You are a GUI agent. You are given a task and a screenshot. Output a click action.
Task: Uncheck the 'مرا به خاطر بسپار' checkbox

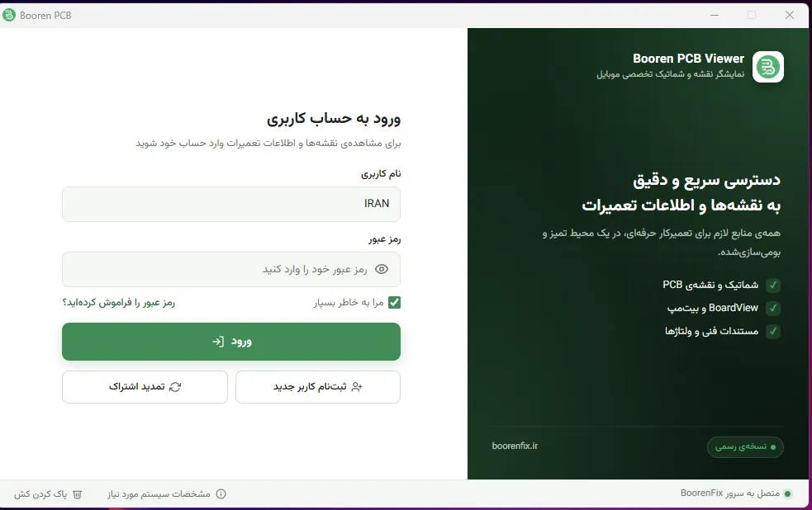pyautogui.click(x=394, y=302)
